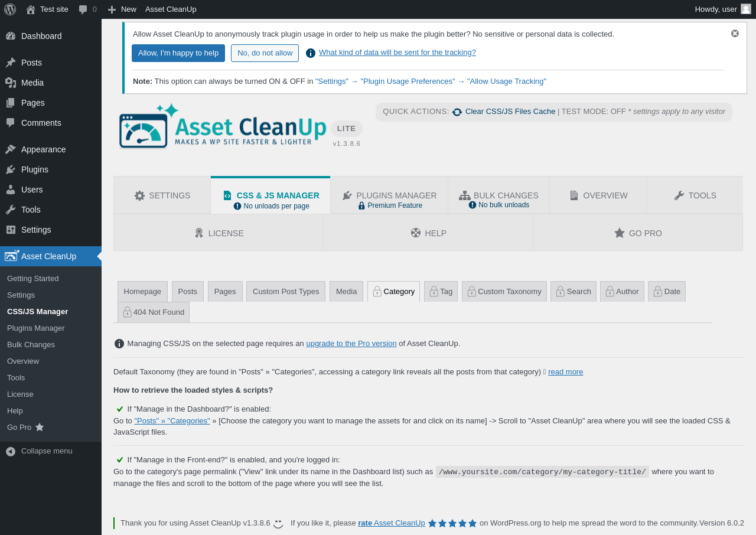Open 'What kind of data will be sent' link

pos(397,53)
